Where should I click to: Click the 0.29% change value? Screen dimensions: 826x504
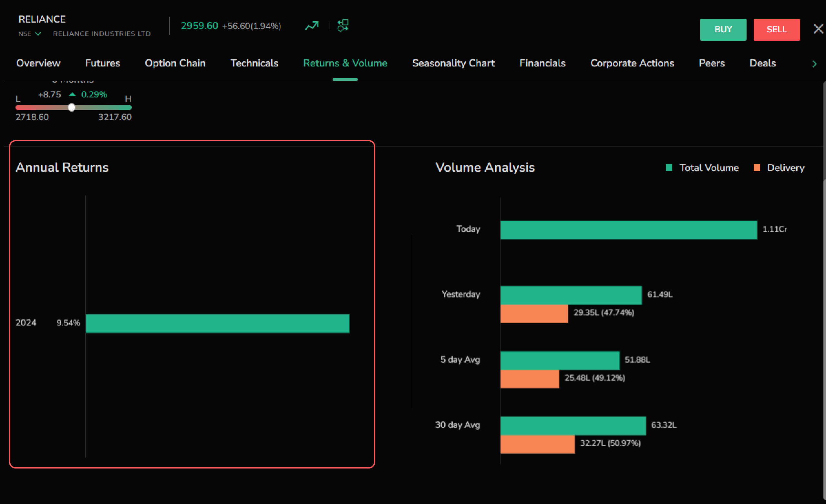[x=94, y=95]
